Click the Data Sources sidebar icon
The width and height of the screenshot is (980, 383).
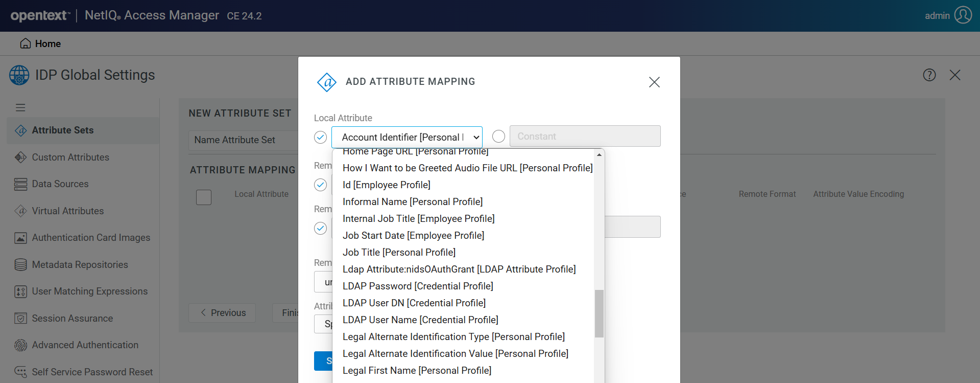[21, 184]
